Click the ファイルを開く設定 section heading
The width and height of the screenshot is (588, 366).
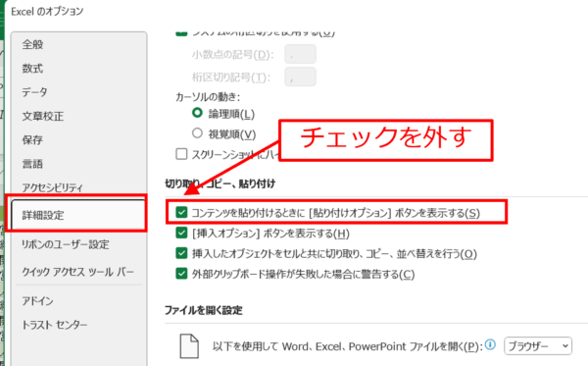[x=204, y=310]
